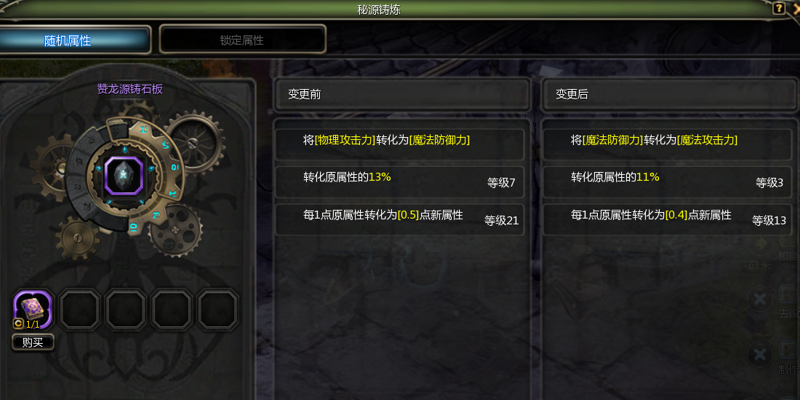
Task: Click the small gear at lower left
Action: (x=78, y=238)
